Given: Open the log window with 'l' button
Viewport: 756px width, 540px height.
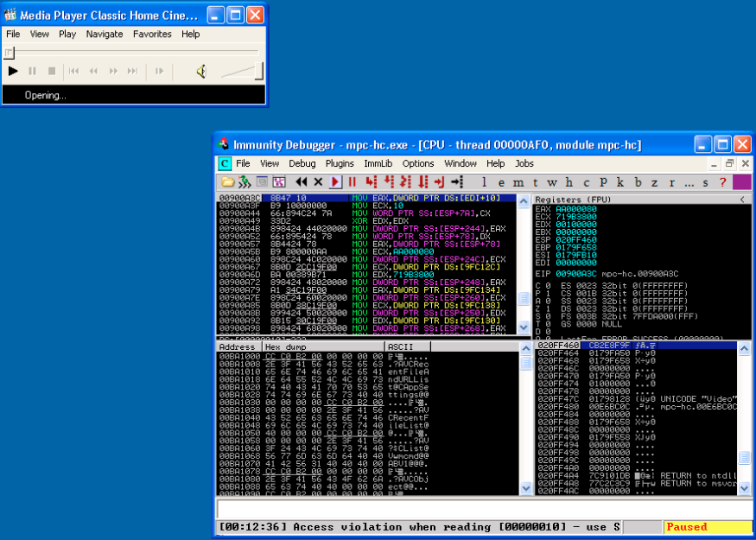Looking at the screenshot, I should [484, 181].
